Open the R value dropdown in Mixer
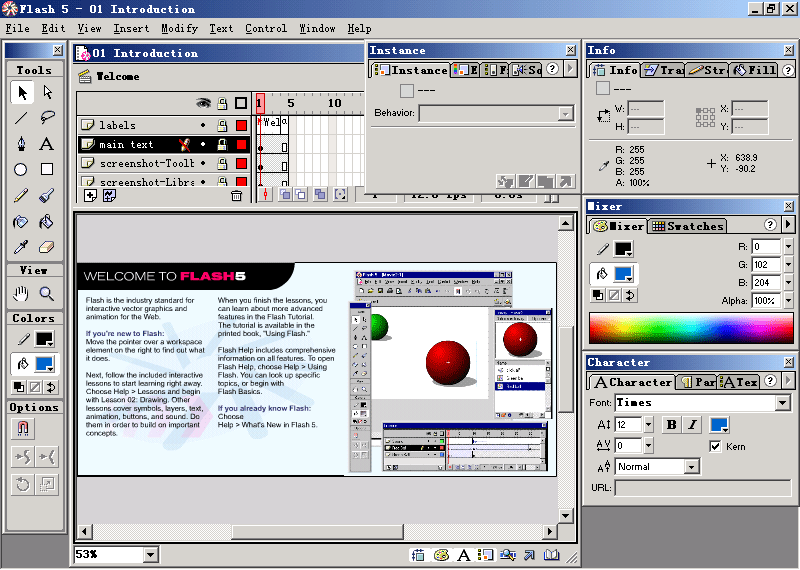This screenshot has width=800, height=570. click(788, 246)
